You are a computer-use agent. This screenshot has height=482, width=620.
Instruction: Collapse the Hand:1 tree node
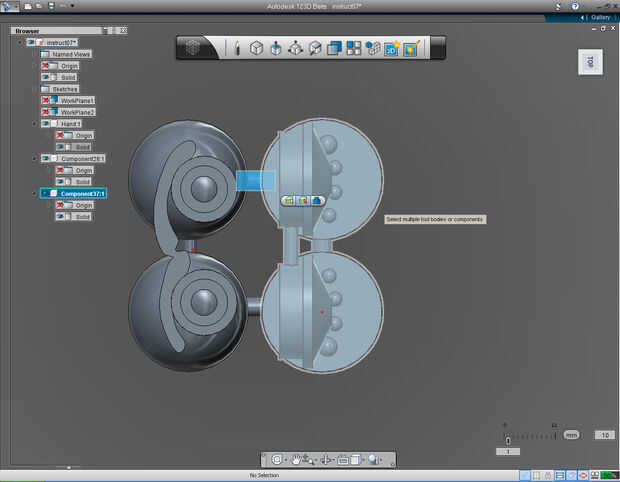(34, 124)
